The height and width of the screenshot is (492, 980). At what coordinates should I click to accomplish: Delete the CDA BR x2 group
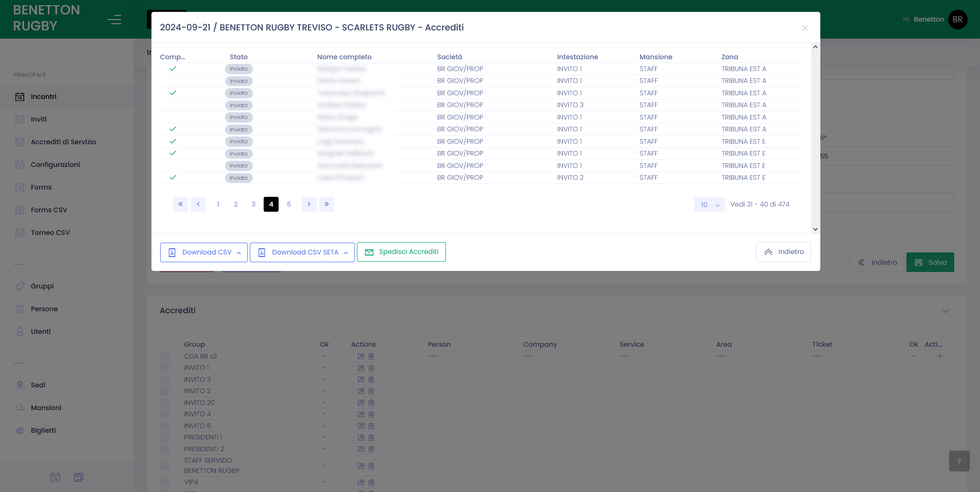click(x=371, y=357)
